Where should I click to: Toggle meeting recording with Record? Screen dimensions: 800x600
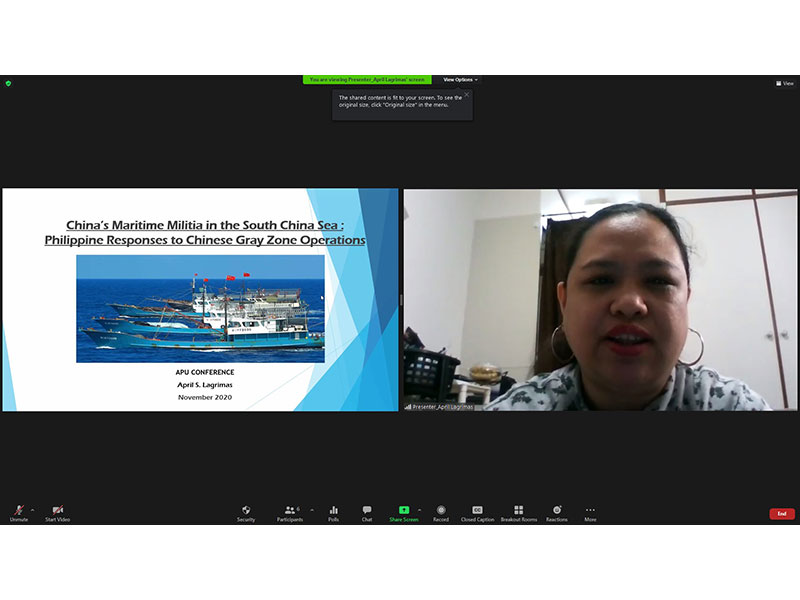[441, 512]
